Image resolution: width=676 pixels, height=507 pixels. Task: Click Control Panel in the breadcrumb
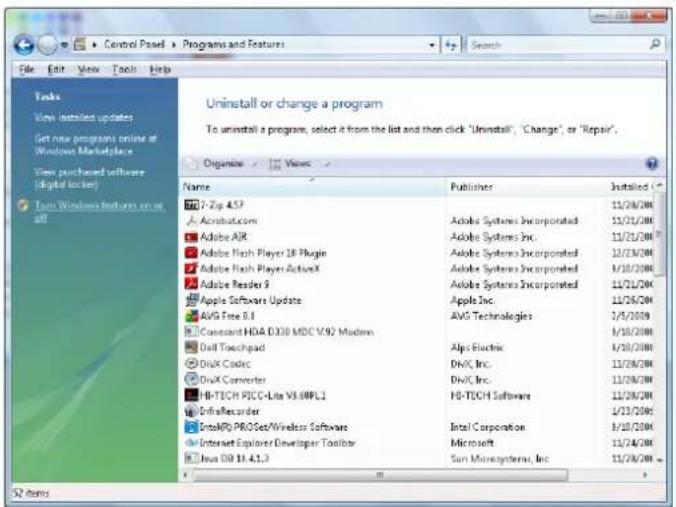tap(135, 44)
